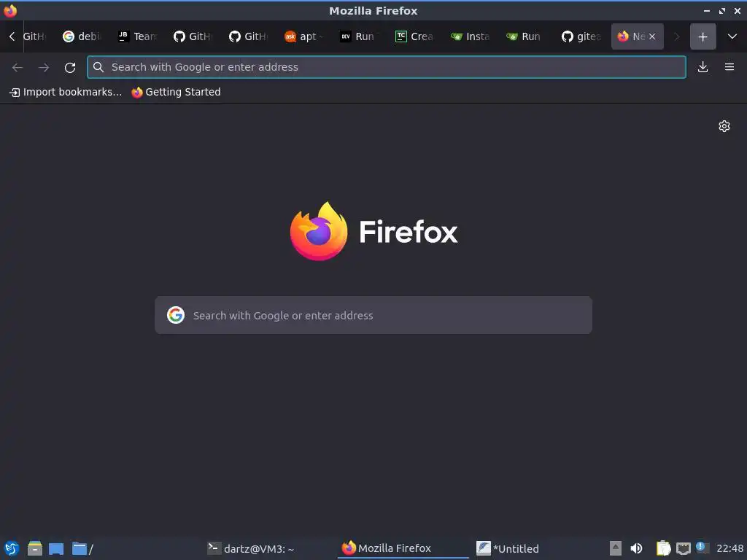747x560 pixels.
Task: Reload the current page
Action: tap(70, 67)
